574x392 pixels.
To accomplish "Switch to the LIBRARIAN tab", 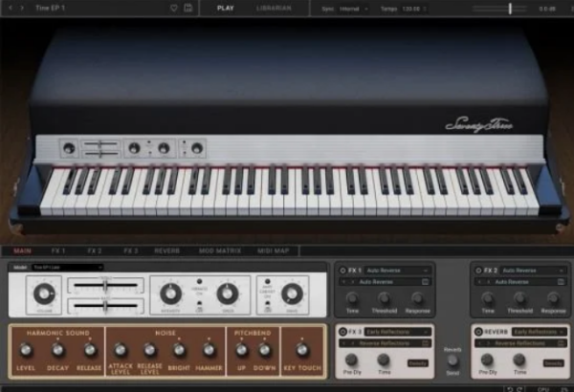I will (x=274, y=8).
